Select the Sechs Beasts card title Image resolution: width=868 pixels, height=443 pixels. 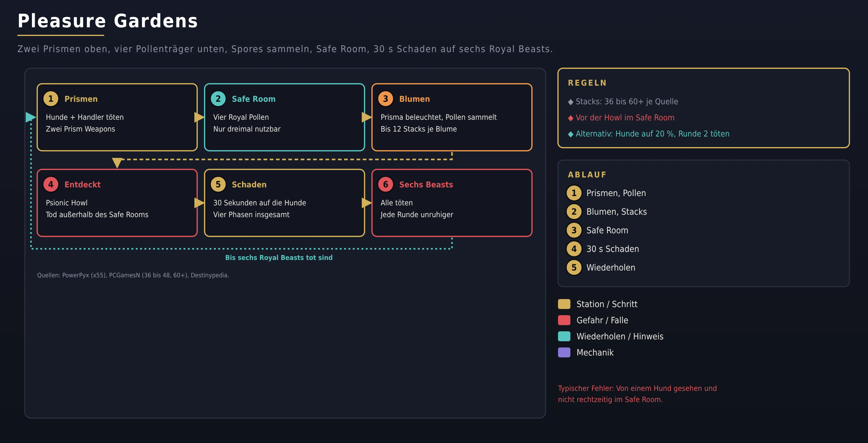(426, 185)
